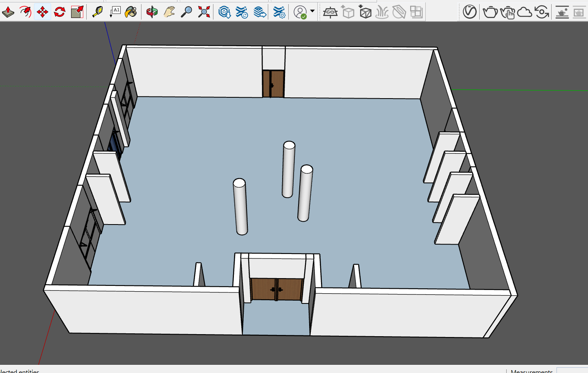Choose the Rotate tool
This screenshot has width=588, height=373.
(60, 12)
